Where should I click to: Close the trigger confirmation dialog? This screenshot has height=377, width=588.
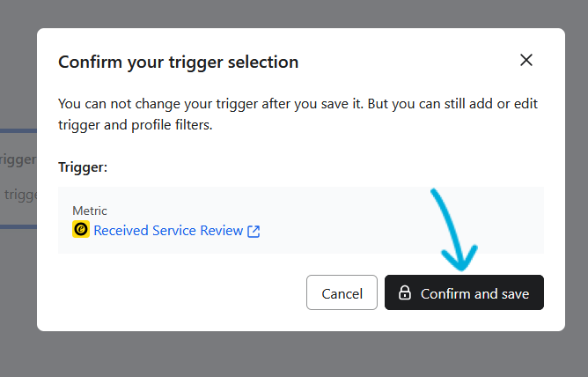pos(526,61)
